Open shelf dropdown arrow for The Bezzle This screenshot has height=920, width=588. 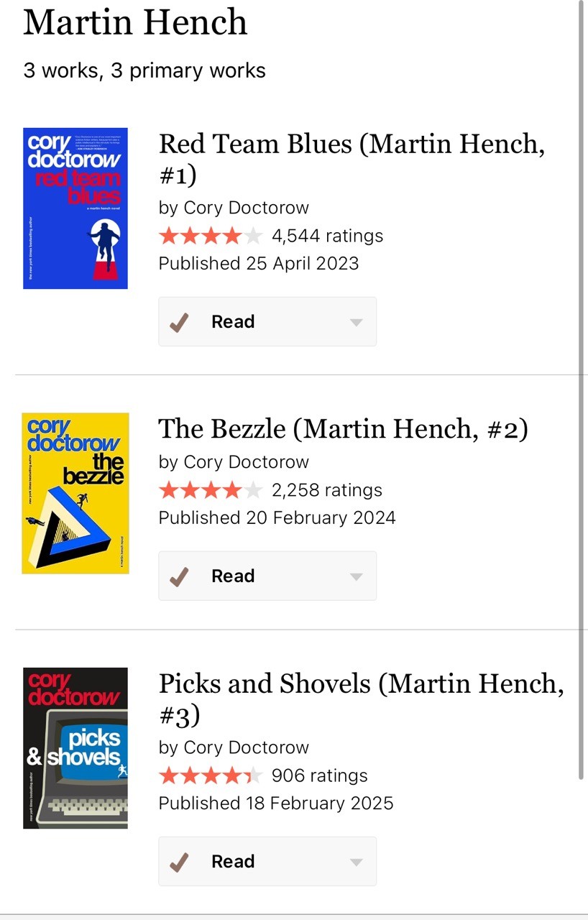point(356,577)
